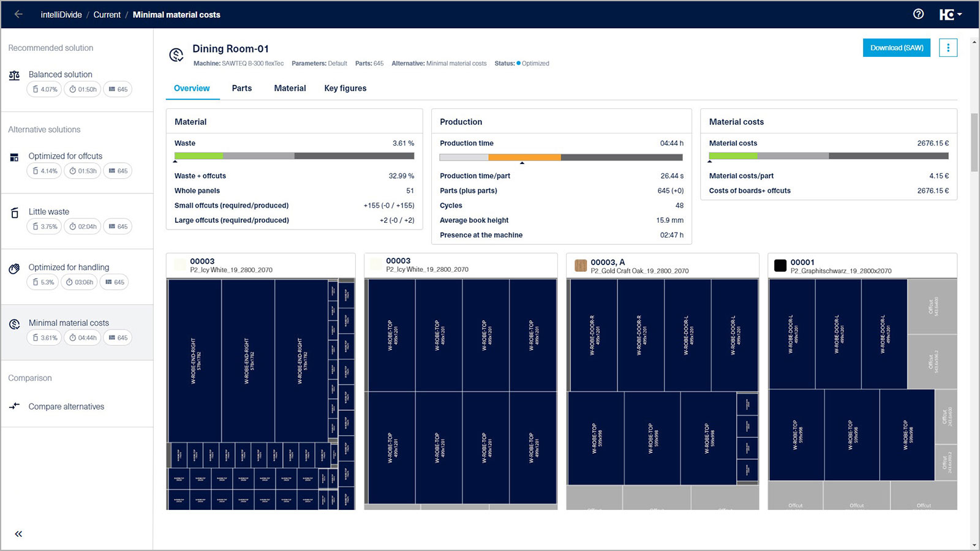Click the Current breadcrumb link
980x551 pixels.
coord(107,15)
